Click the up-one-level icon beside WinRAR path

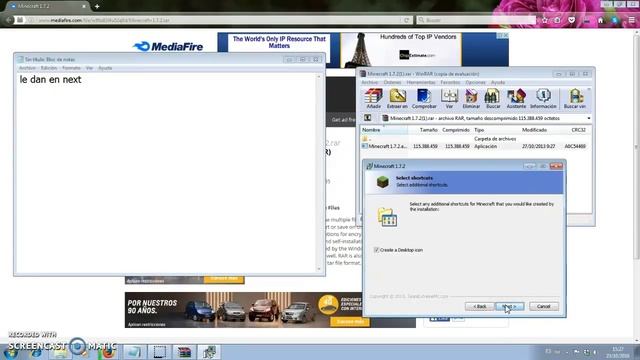[367, 118]
